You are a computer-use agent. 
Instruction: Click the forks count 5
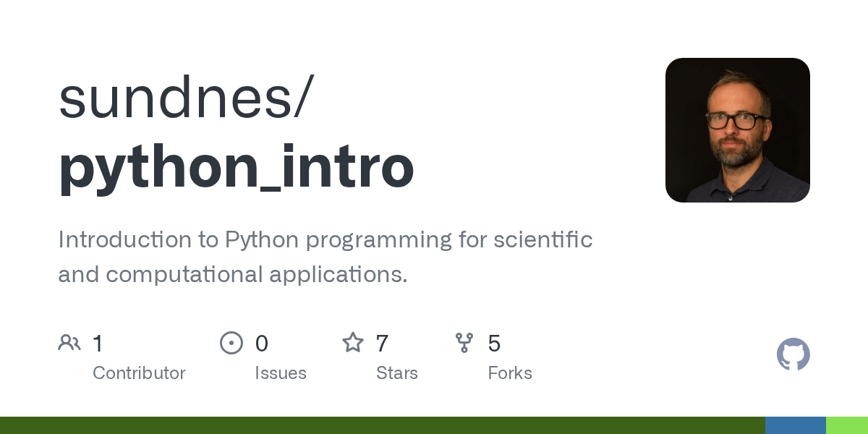tap(494, 344)
